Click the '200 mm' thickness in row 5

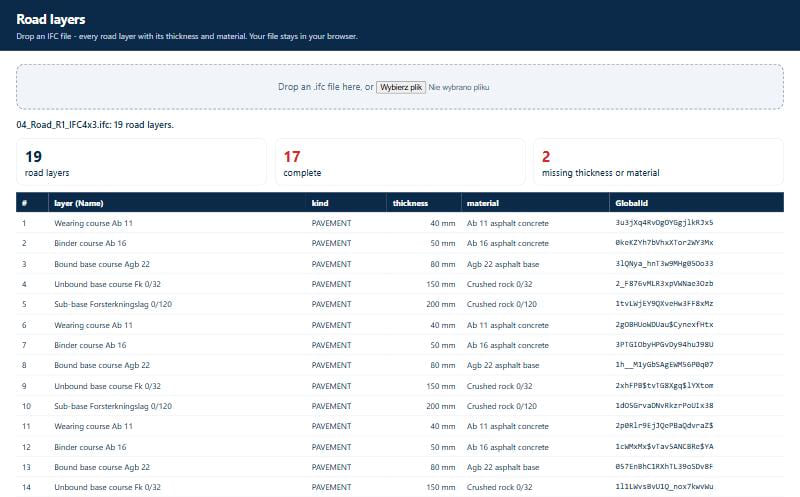[441, 304]
